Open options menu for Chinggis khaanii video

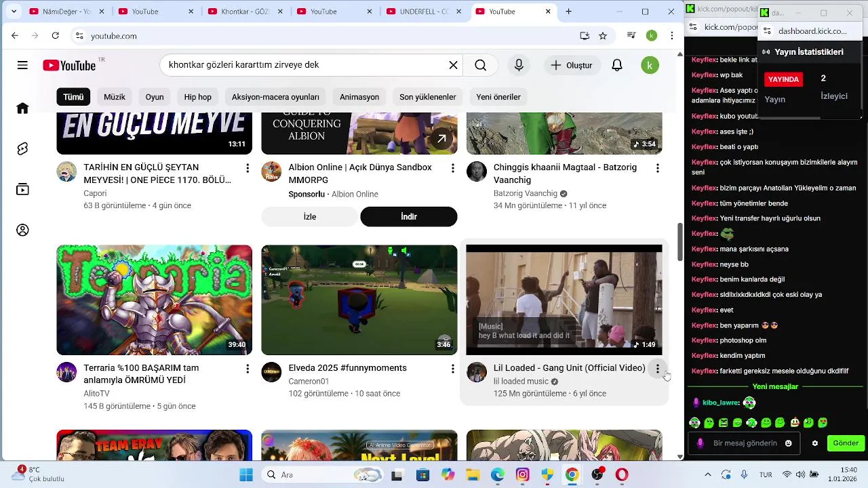pos(657,168)
